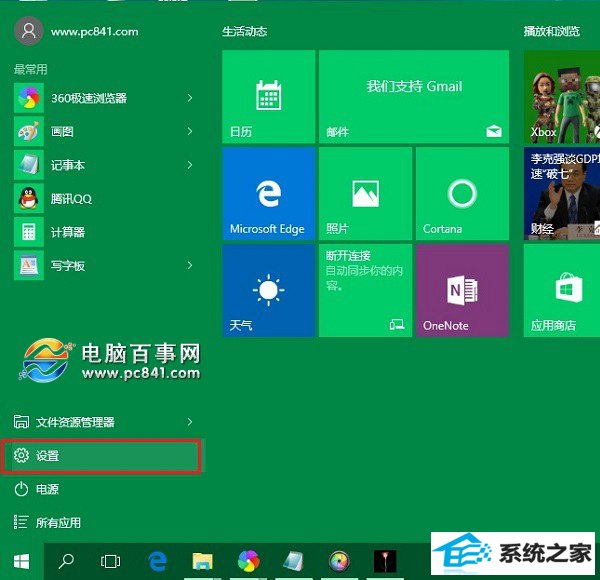
Task: Open the 邮件 mail tile
Action: pyautogui.click(x=414, y=96)
